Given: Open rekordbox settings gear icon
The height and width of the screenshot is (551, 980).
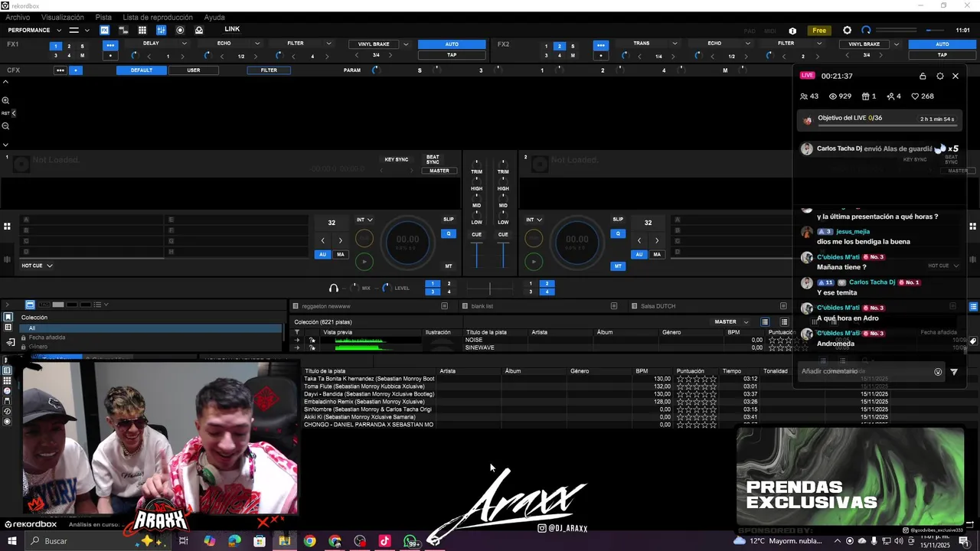Looking at the screenshot, I should 847,30.
